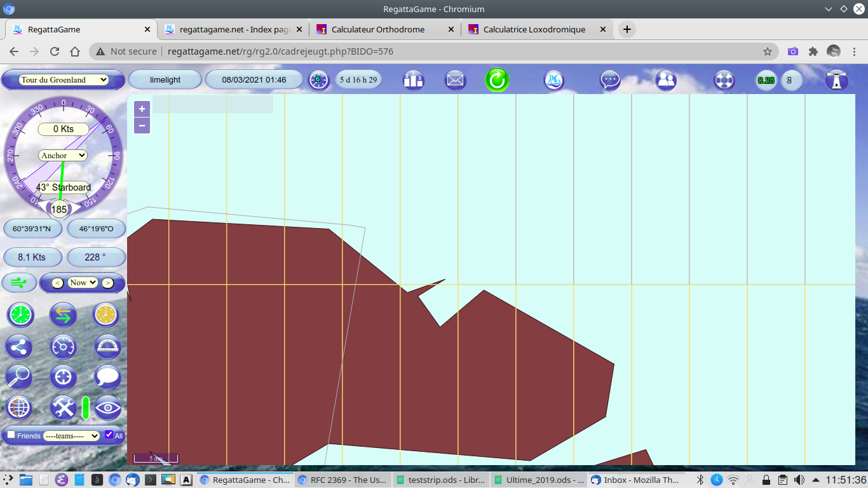Open the speedometer gauge icon
Viewport: 868px width, 488px height.
pyautogui.click(x=63, y=347)
